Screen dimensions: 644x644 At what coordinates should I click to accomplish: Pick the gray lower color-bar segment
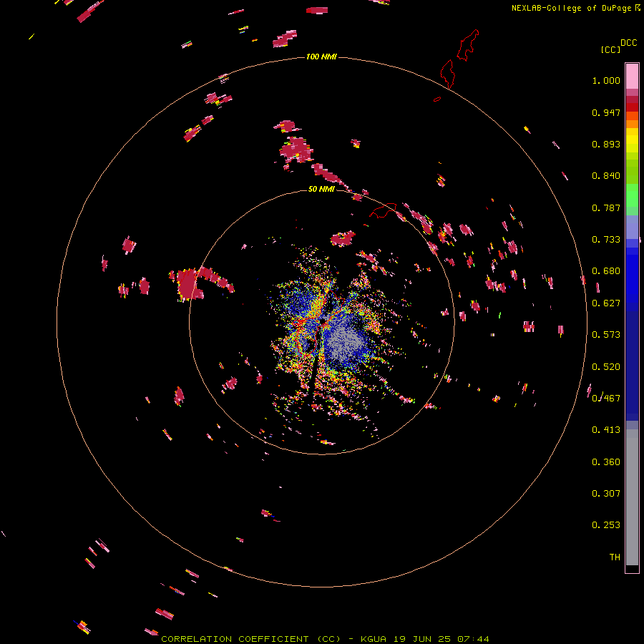632,497
